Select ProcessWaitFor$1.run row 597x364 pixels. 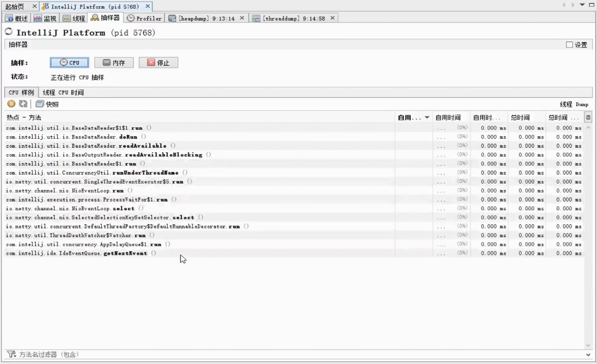[x=295, y=199]
